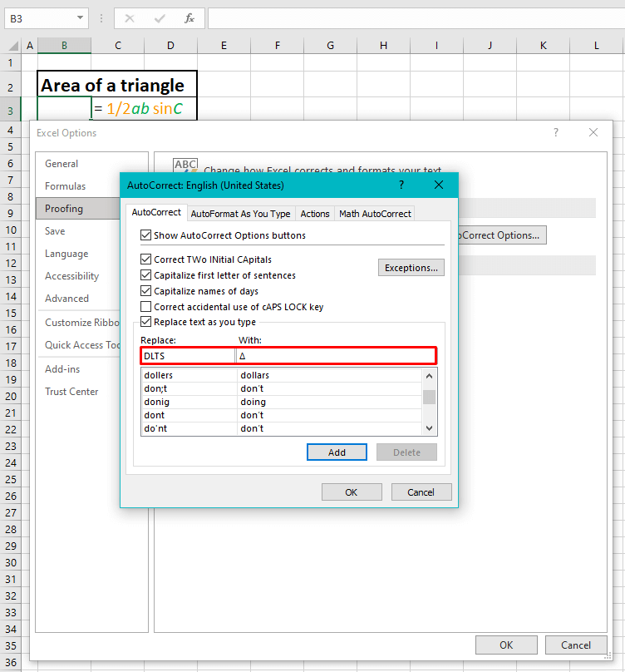Open the Actions tab
625x672 pixels.
[315, 214]
